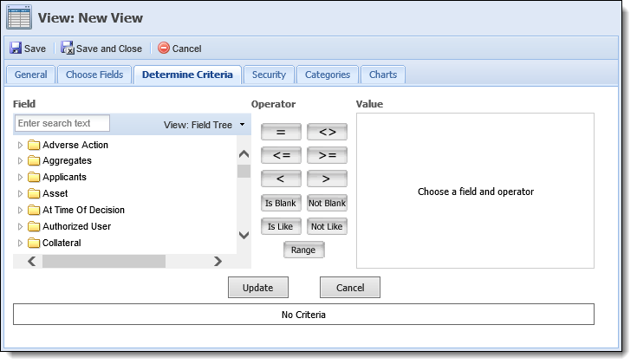The height and width of the screenshot is (364, 637).
Task: Choose the greater-than-or-equal operator
Action: coord(327,155)
